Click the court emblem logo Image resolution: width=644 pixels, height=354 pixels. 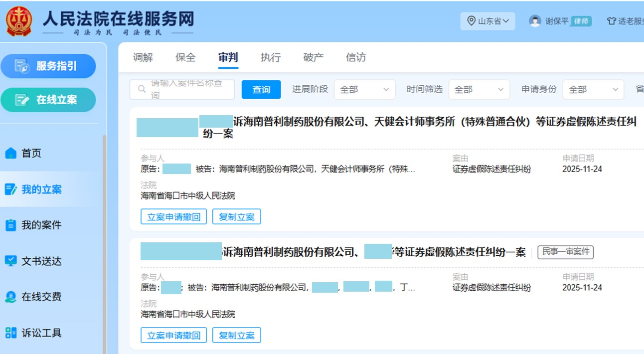tap(19, 21)
